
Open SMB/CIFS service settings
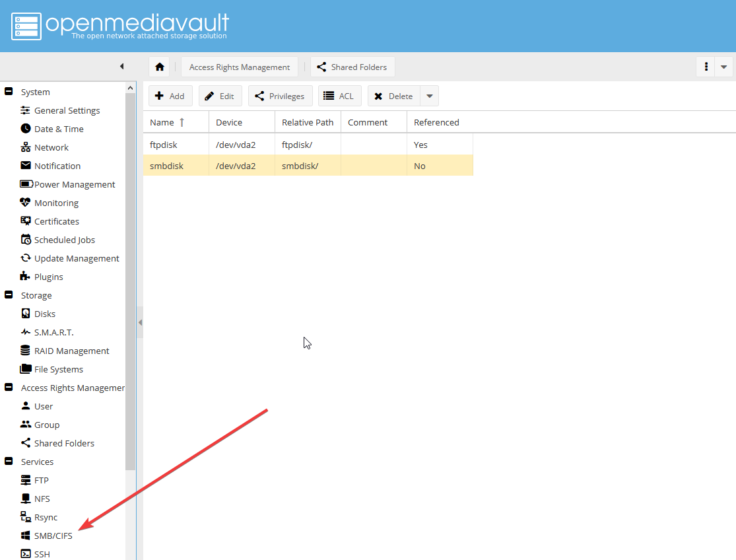coord(53,536)
